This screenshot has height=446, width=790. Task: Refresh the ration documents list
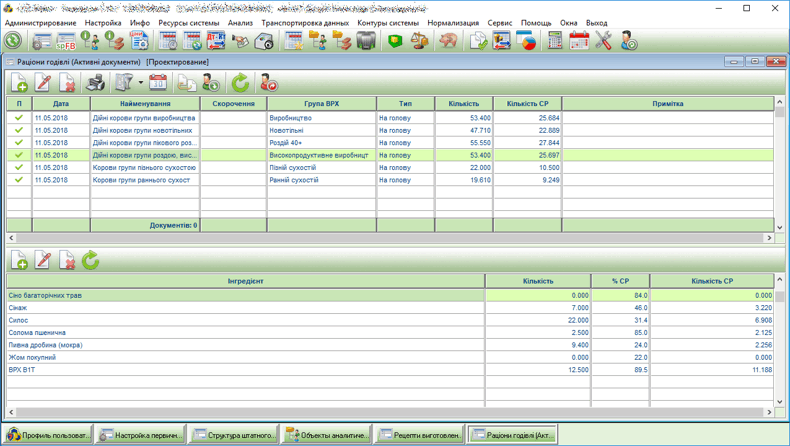(x=240, y=83)
